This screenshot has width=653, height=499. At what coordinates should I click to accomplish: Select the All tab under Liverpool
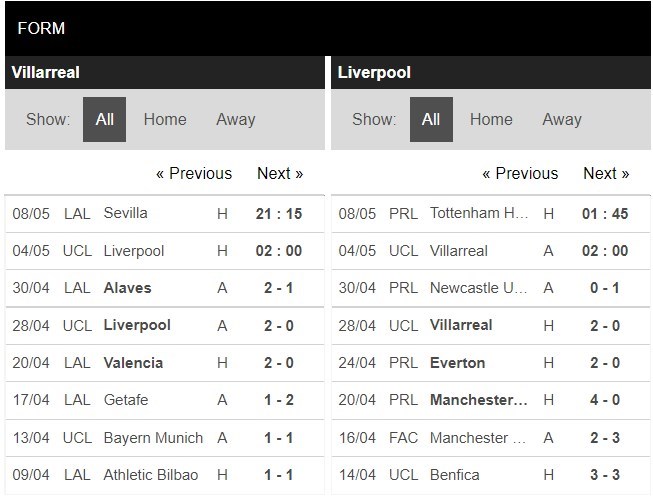[x=431, y=120]
